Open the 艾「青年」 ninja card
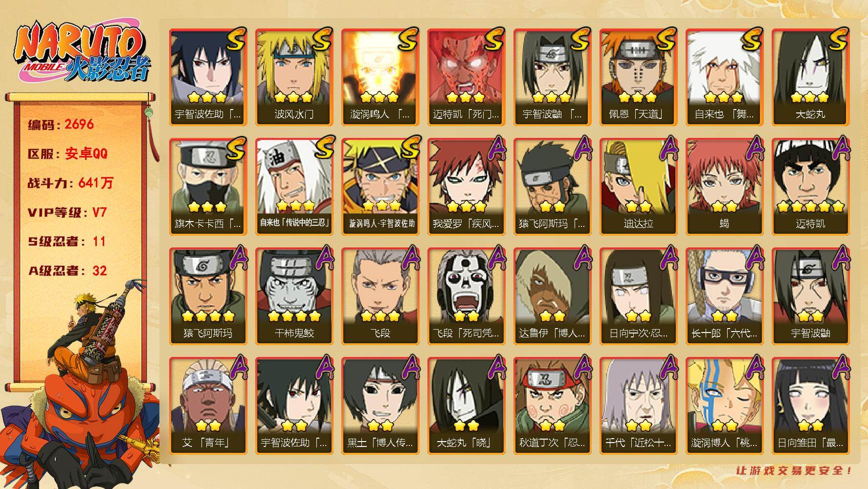Image resolution: width=868 pixels, height=489 pixels. pos(208,405)
